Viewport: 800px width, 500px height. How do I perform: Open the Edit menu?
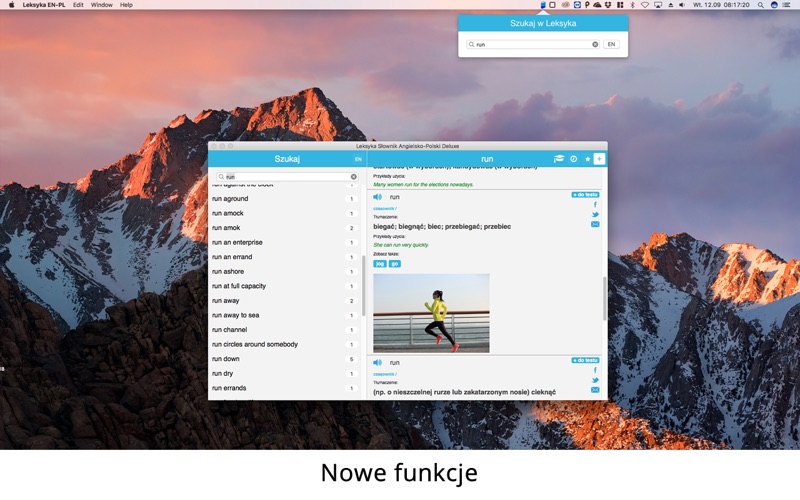pyautogui.click(x=78, y=5)
